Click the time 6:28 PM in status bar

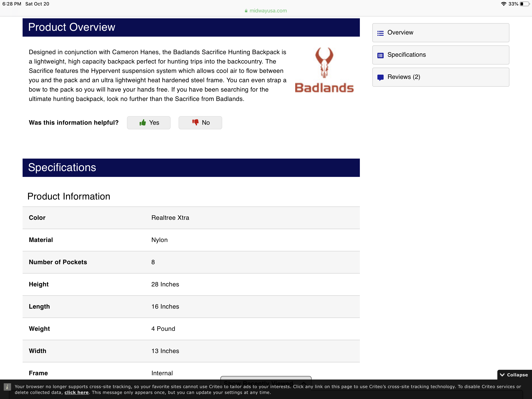click(x=12, y=4)
